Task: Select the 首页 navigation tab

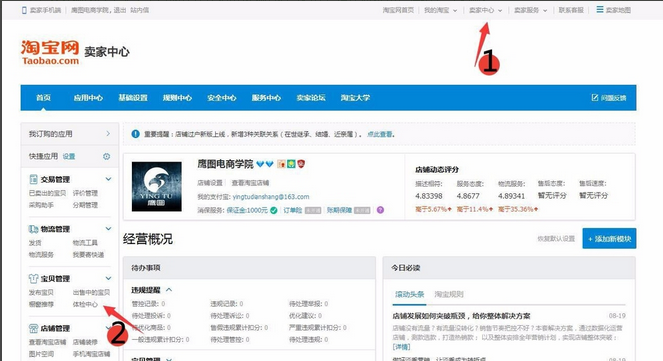Action: coord(43,98)
